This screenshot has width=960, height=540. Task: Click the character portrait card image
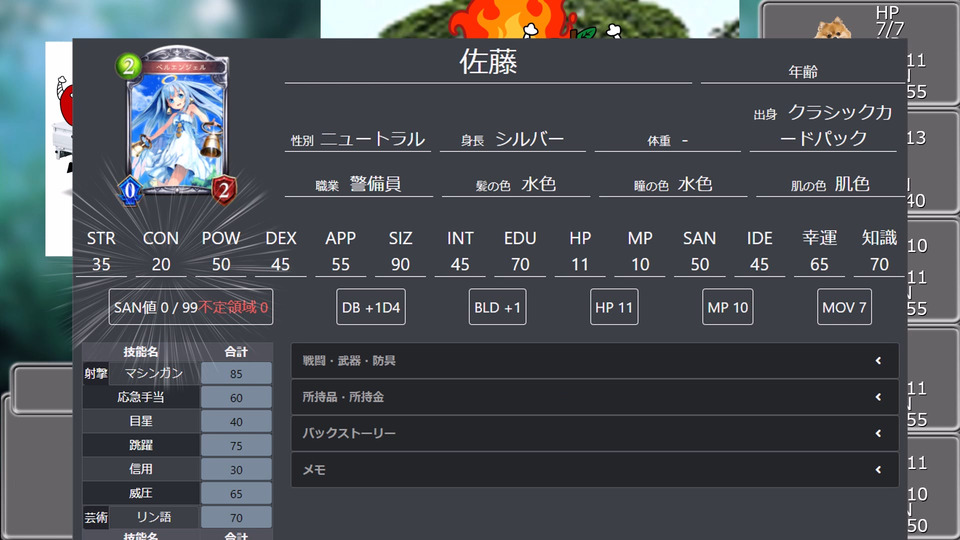pos(177,125)
